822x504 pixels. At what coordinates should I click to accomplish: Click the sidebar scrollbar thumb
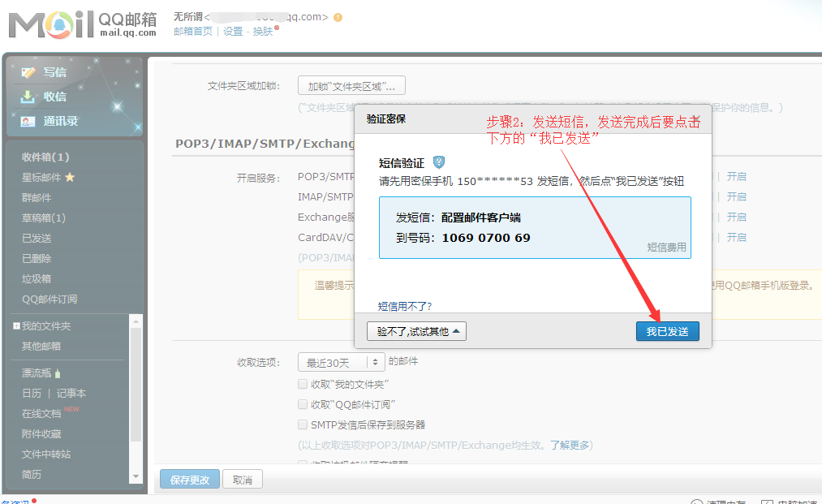tap(136, 385)
